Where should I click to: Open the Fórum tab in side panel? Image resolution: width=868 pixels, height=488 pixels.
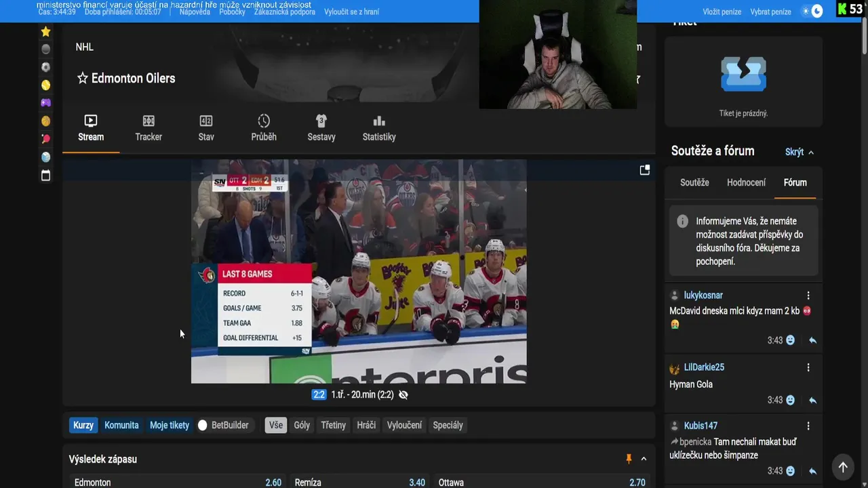(795, 182)
